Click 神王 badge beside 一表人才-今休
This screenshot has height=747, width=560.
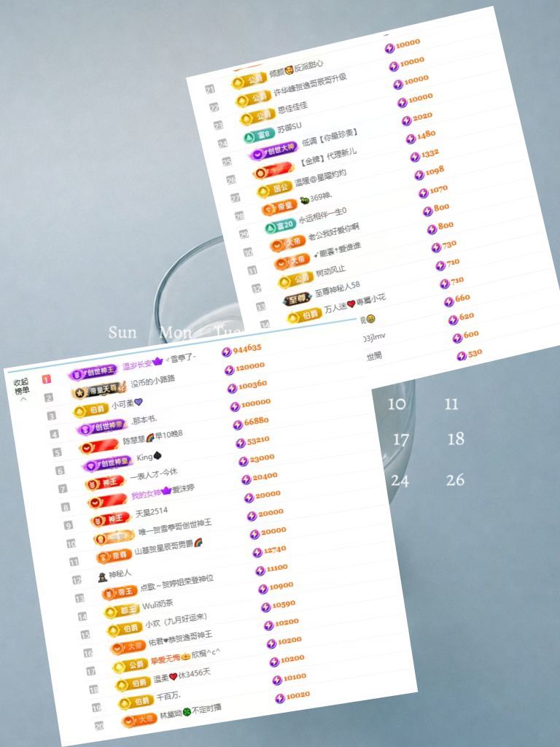point(104,483)
